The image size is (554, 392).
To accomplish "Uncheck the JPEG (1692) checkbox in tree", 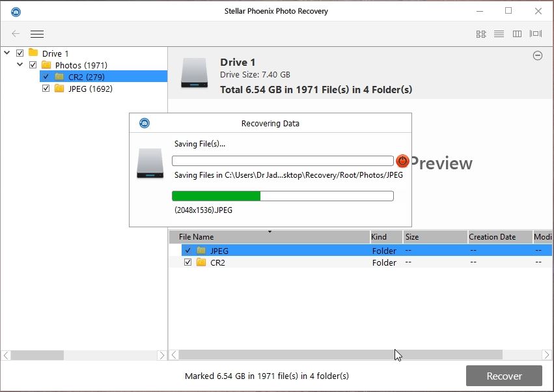I will tap(46, 89).
